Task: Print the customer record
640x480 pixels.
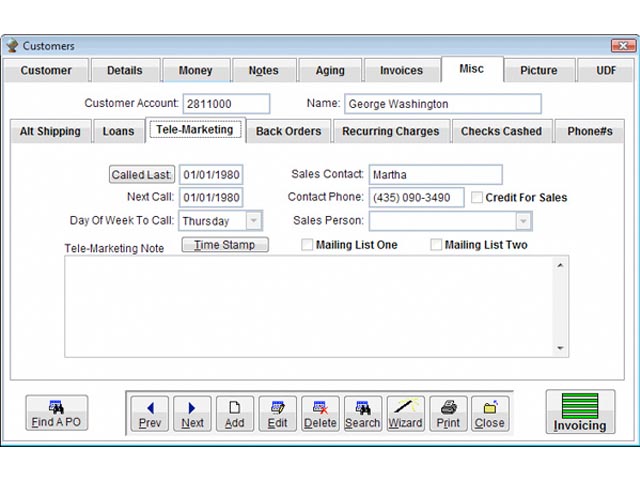Action: (448, 413)
